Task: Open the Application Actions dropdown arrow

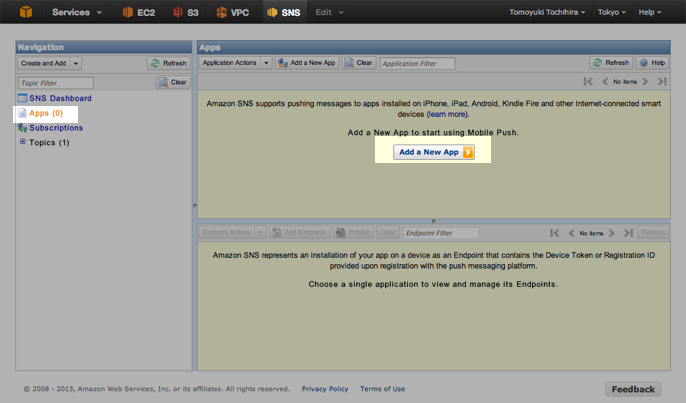Action: (266, 63)
